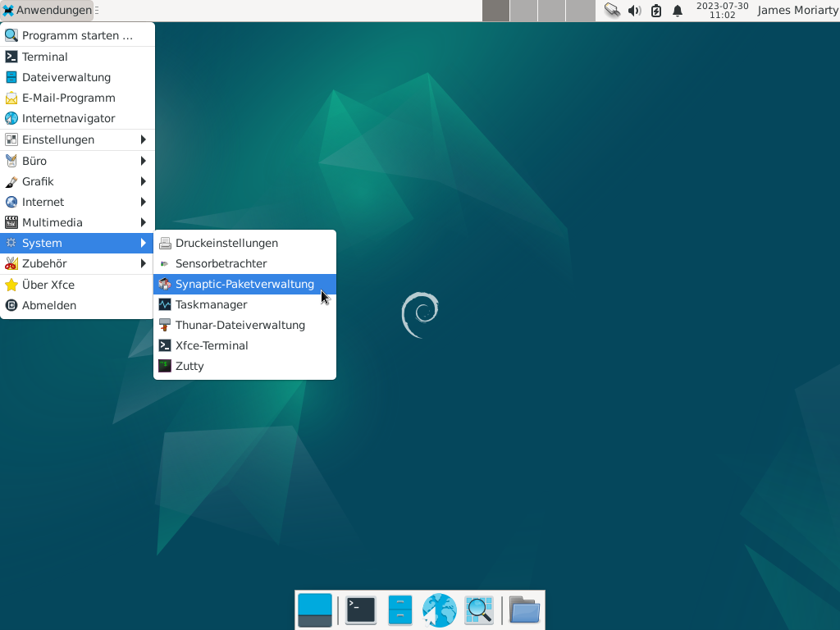Image resolution: width=840 pixels, height=630 pixels.
Task: Open Über Xfce about dialog
Action: (x=77, y=285)
